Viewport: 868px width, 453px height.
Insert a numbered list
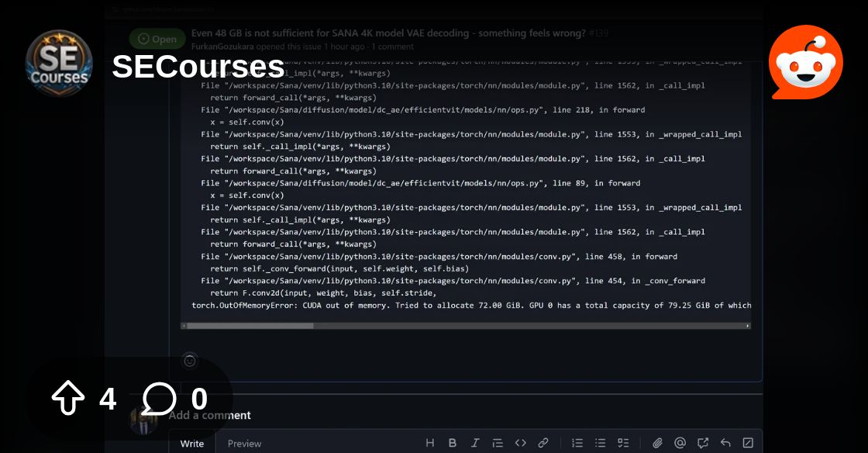(577, 443)
